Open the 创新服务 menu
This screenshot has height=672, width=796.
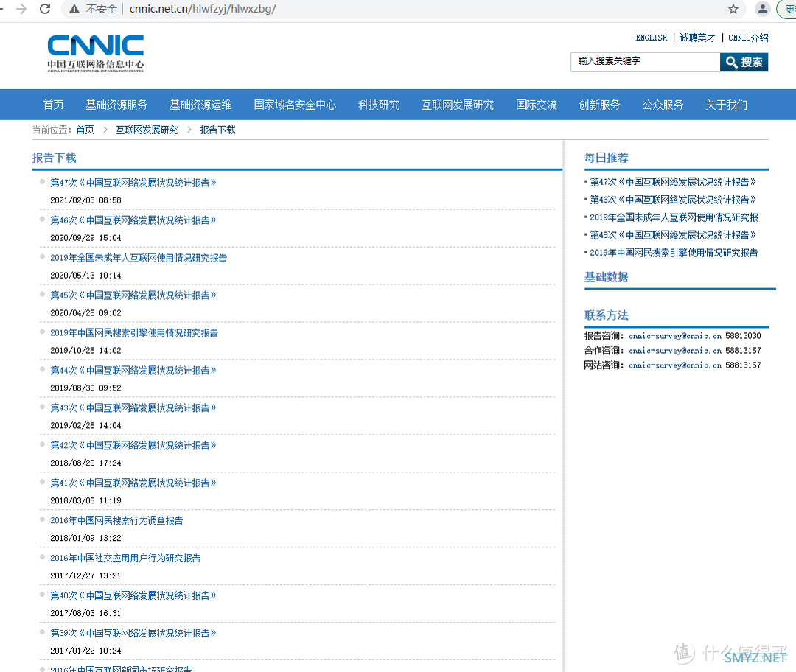pos(599,105)
